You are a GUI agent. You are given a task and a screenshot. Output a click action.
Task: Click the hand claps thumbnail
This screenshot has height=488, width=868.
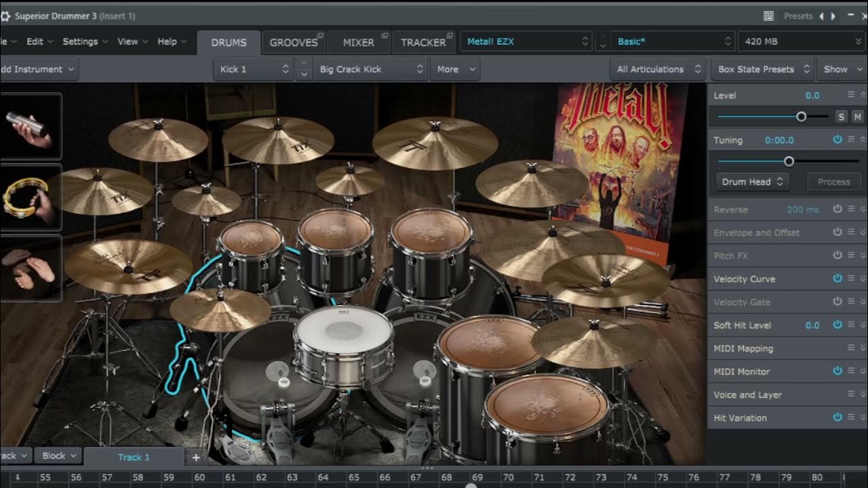[31, 268]
